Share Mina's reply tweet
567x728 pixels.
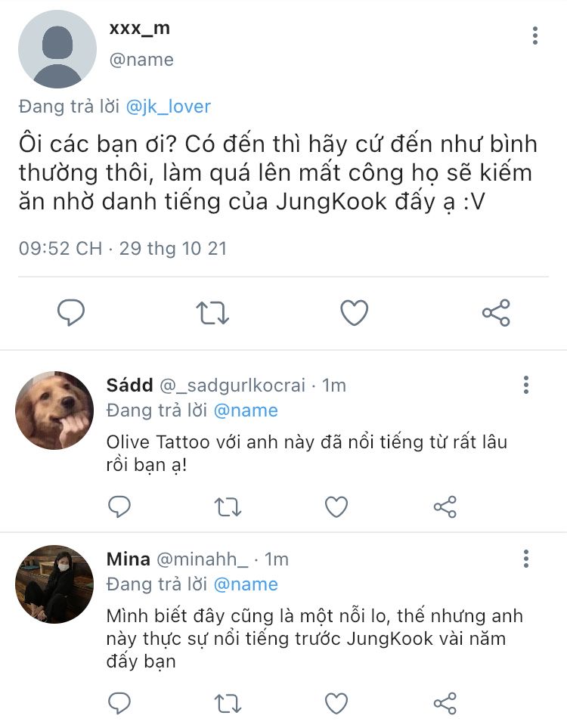pos(445,704)
